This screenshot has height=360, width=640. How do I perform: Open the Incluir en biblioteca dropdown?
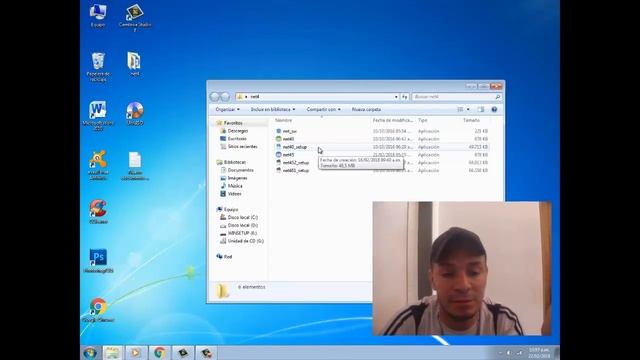273,109
